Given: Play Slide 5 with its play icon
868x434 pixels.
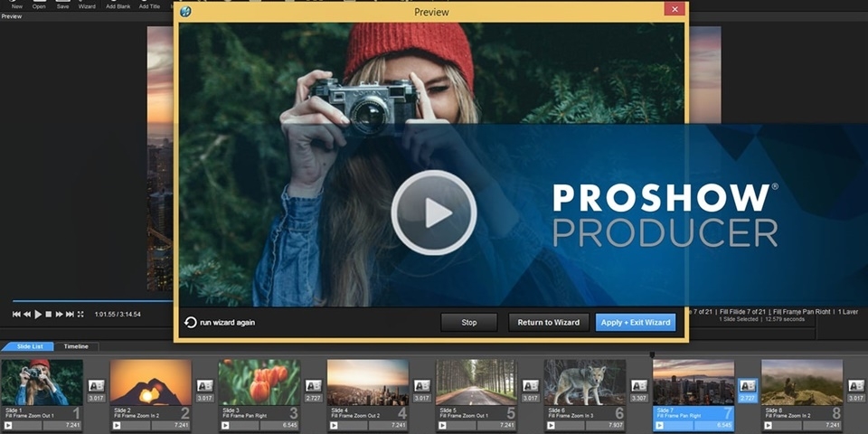Looking at the screenshot, I should [x=442, y=425].
